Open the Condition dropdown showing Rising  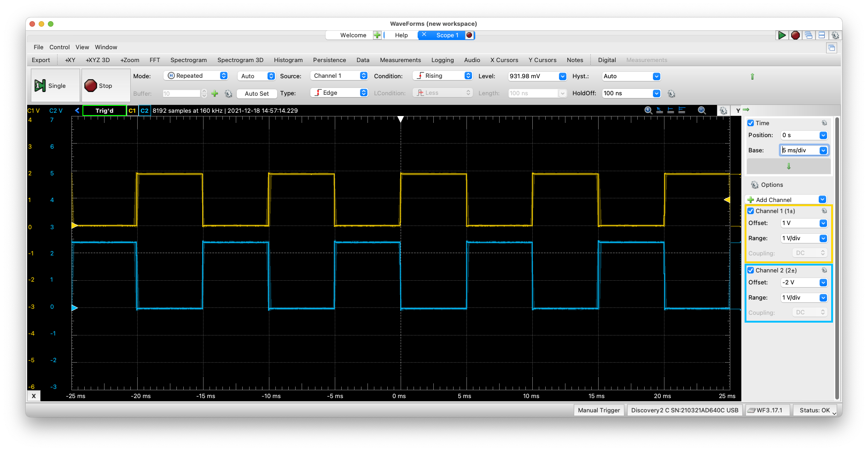(x=443, y=76)
